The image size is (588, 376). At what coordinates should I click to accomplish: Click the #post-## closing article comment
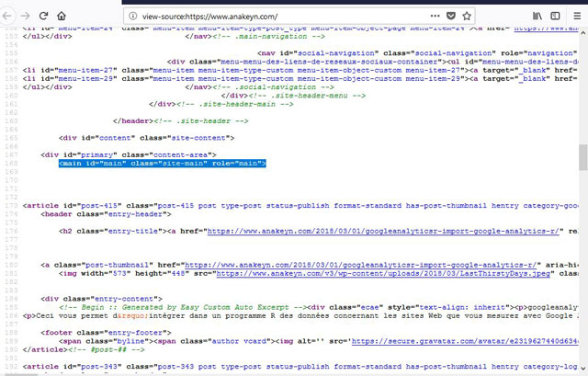click(107, 349)
